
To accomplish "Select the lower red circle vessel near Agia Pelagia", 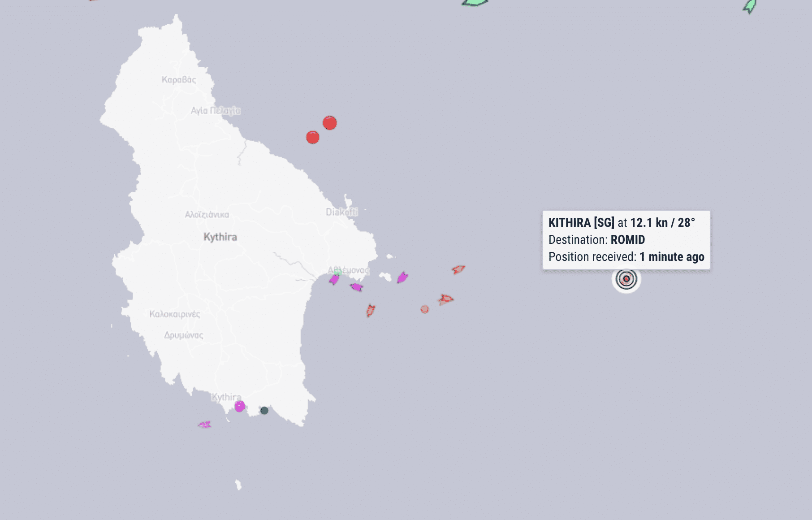I will [313, 137].
